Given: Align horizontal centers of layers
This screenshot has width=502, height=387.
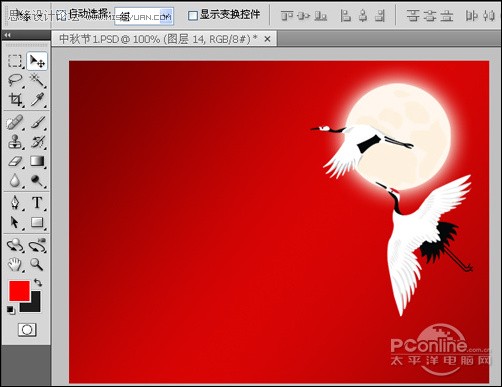Looking at the screenshot, I should coord(363,15).
